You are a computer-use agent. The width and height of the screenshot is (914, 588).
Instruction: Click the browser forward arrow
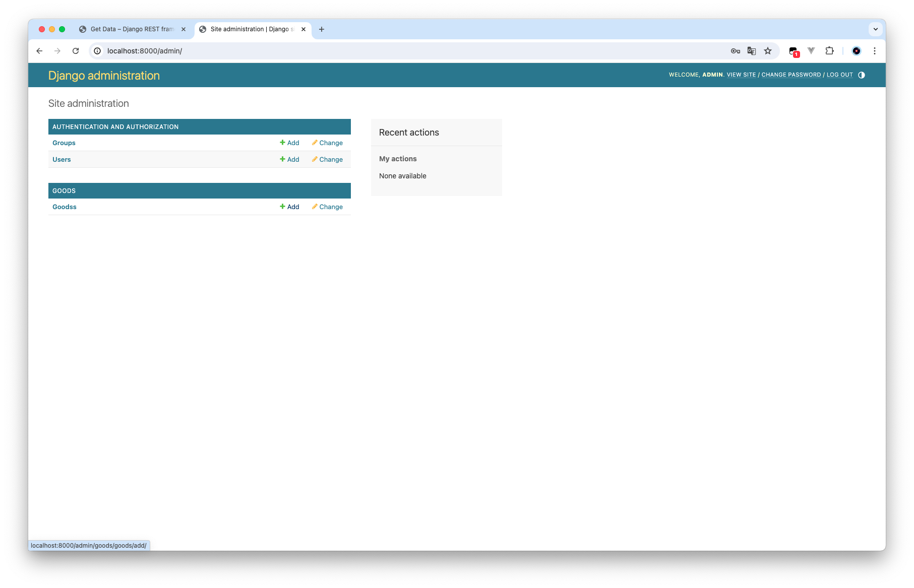tap(57, 51)
